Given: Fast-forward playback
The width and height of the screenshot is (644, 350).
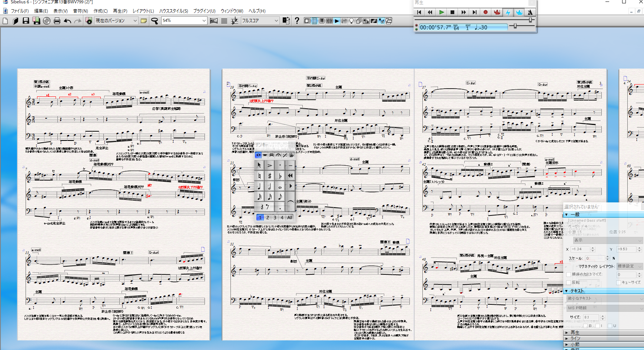Looking at the screenshot, I should point(464,12).
